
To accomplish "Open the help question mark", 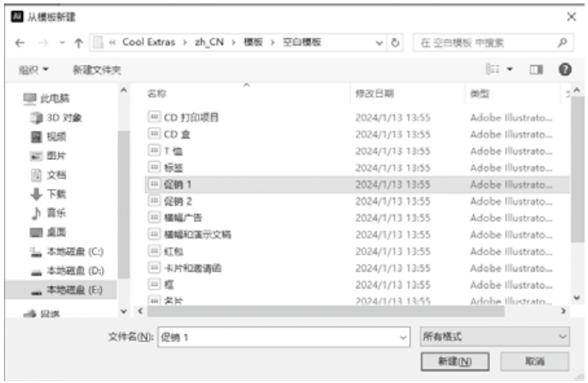I will pos(565,69).
